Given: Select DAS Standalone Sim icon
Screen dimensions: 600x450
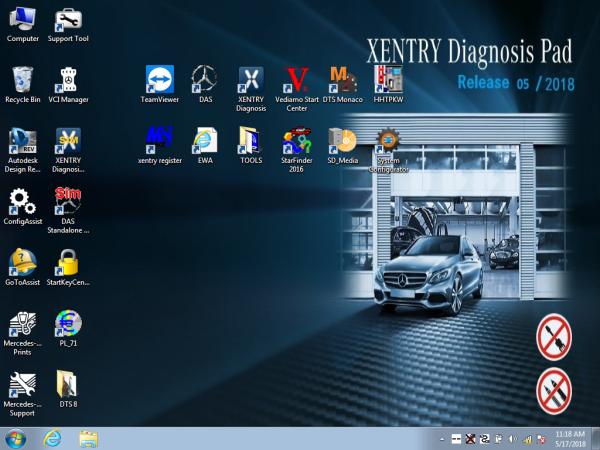Looking at the screenshot, I should pyautogui.click(x=68, y=210).
